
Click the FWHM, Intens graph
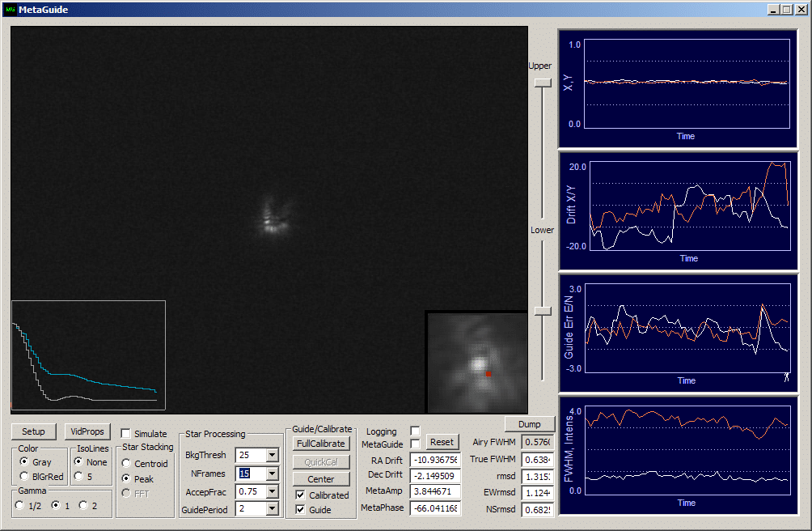pos(686,452)
